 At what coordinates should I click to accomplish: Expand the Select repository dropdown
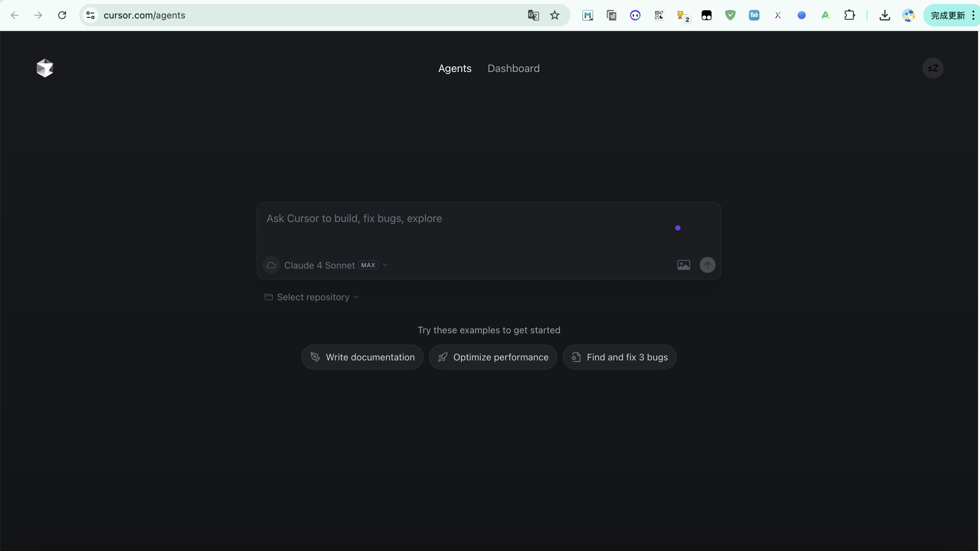(x=312, y=297)
